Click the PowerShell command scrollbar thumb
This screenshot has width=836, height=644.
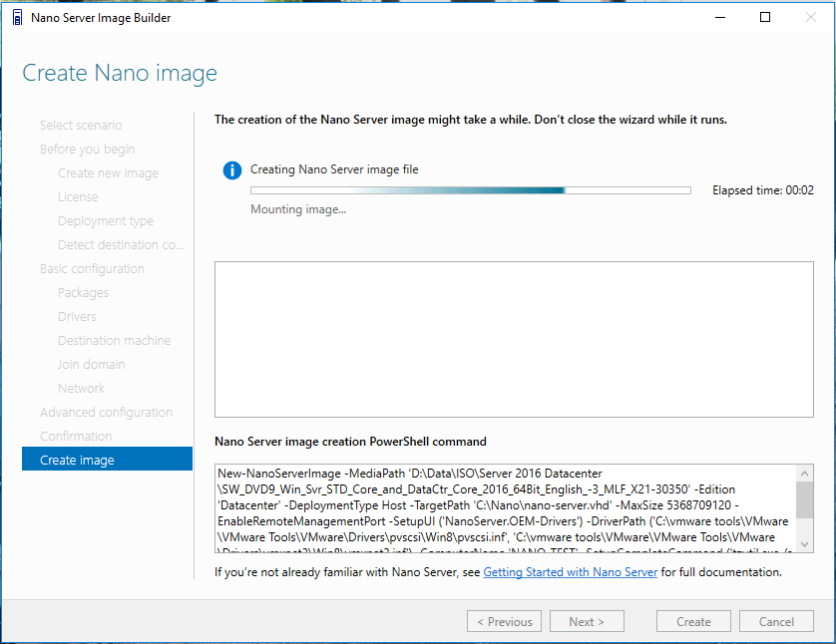tap(804, 499)
